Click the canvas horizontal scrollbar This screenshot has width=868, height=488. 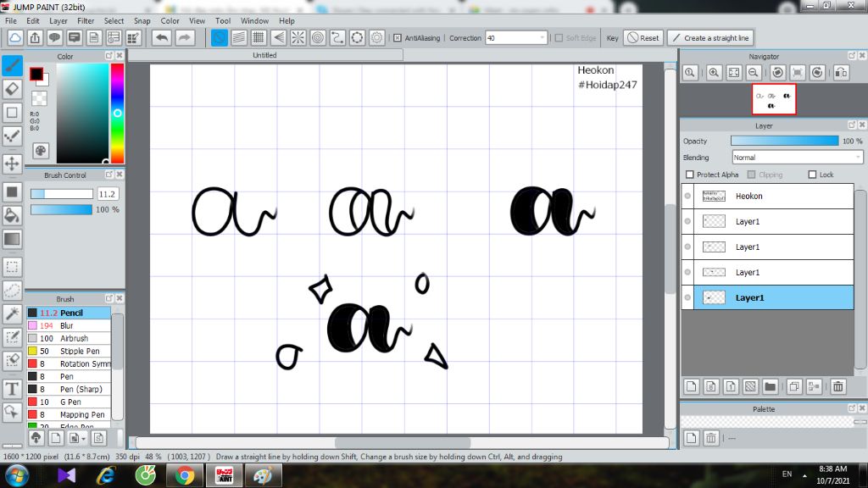pyautogui.click(x=403, y=442)
